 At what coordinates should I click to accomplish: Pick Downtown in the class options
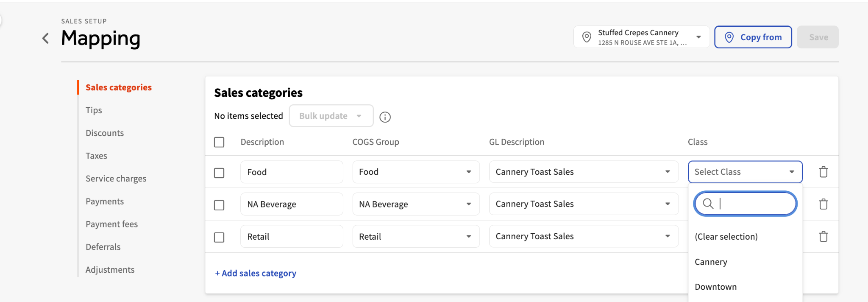(x=715, y=287)
